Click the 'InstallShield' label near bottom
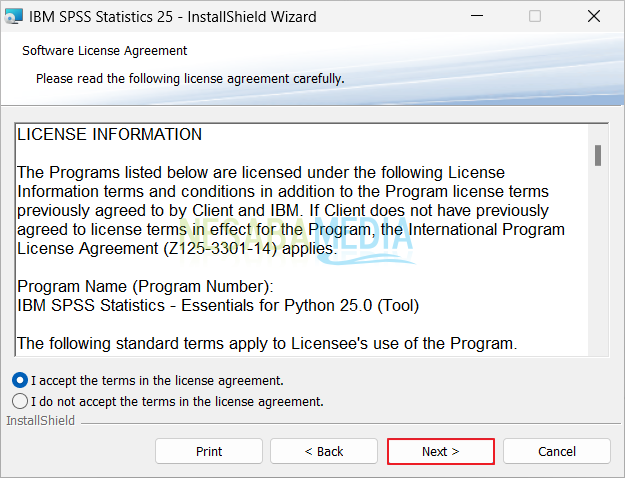 click(x=41, y=421)
